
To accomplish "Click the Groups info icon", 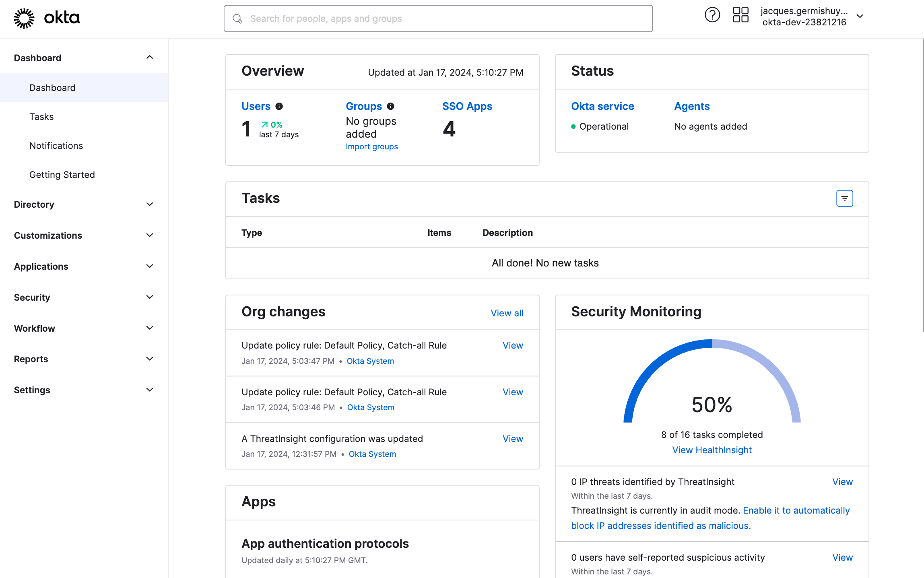I will [390, 106].
